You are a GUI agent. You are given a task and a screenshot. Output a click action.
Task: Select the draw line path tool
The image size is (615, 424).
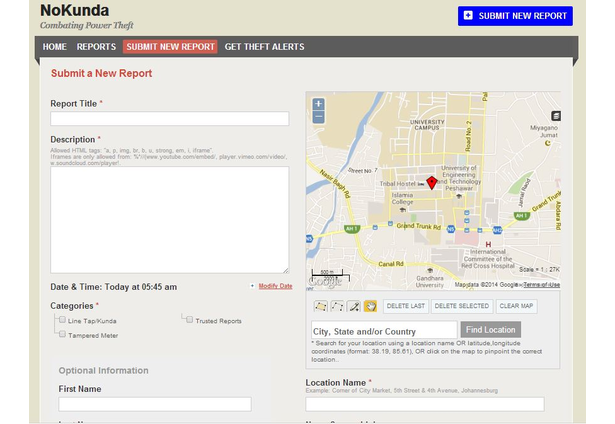pyautogui.click(x=337, y=306)
